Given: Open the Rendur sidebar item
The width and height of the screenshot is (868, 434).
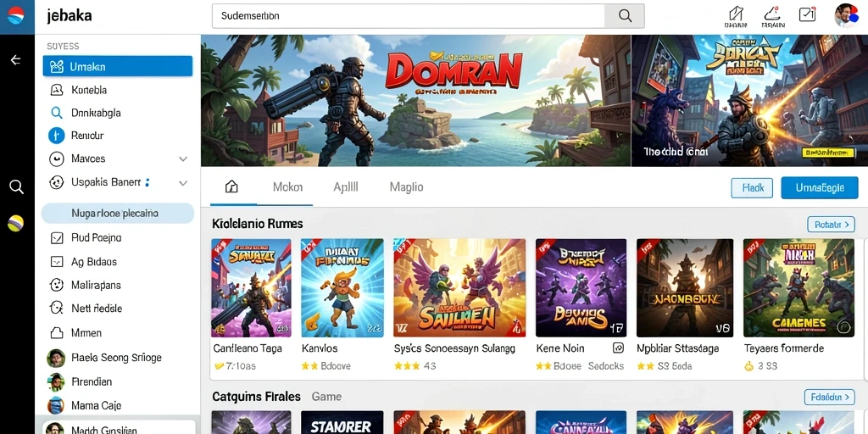Looking at the screenshot, I should tap(117, 135).
